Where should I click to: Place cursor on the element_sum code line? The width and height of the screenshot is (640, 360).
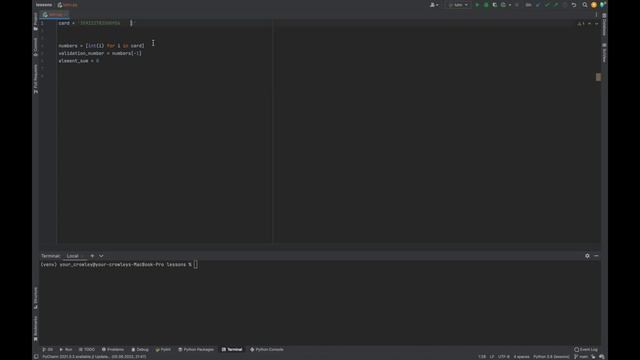click(x=78, y=61)
